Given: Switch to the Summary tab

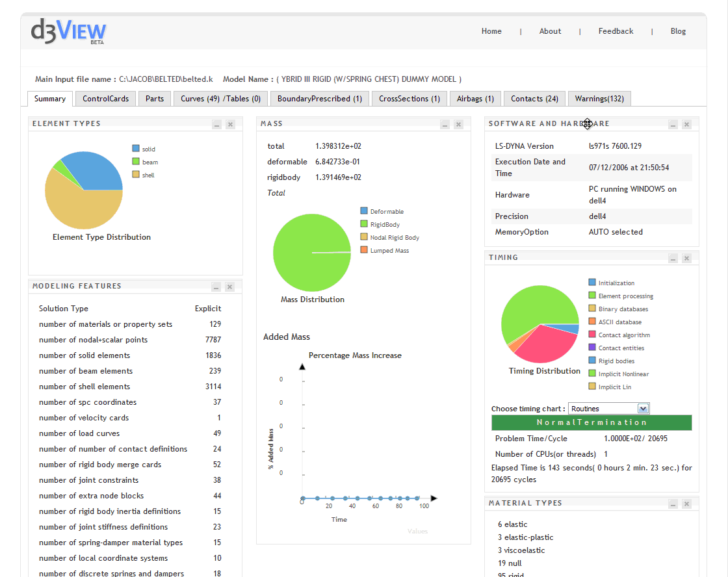Looking at the screenshot, I should pos(49,99).
